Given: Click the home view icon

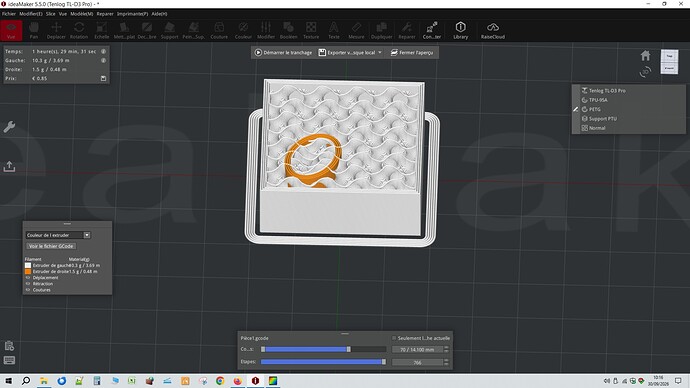Looking at the screenshot, I should 645,55.
